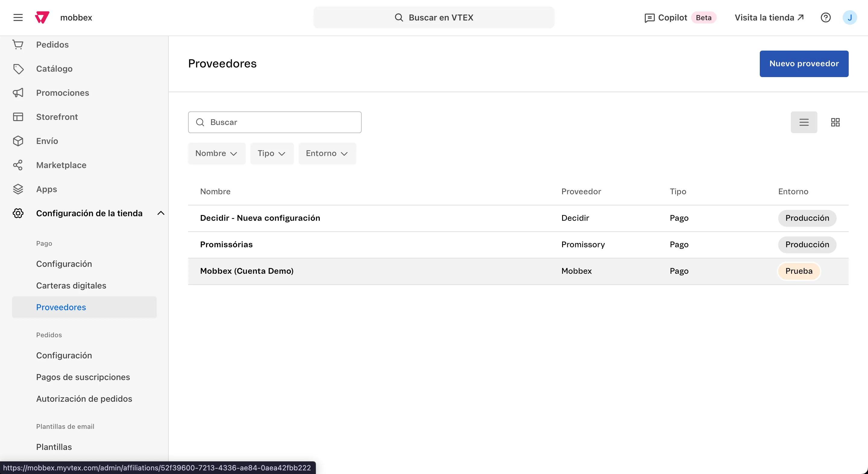Open Storefront in the sidebar

(x=57, y=117)
